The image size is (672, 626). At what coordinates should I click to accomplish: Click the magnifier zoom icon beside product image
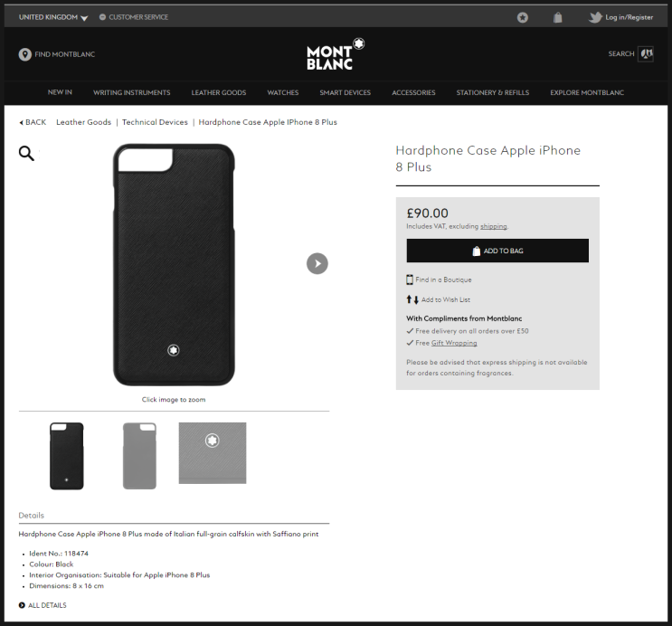(x=26, y=154)
